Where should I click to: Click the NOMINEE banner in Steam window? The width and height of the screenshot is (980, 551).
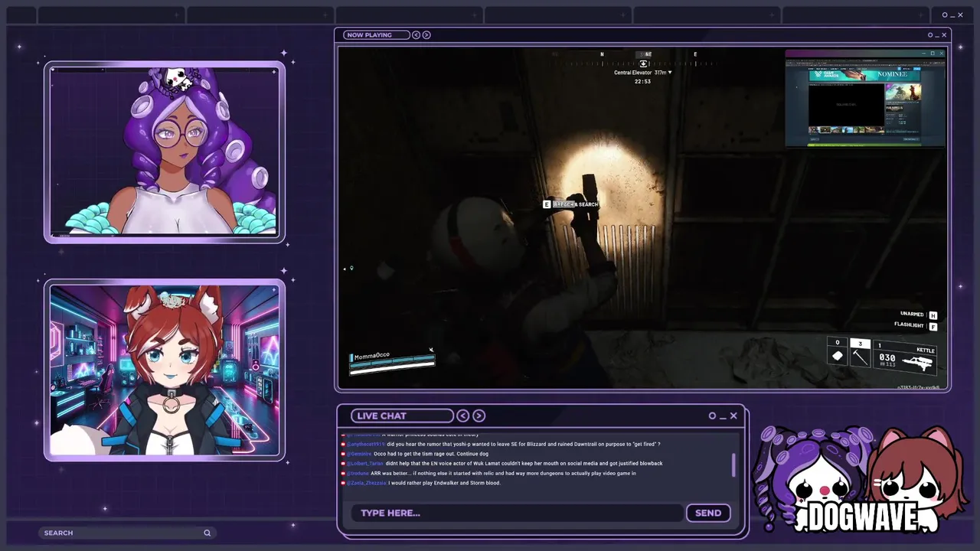pos(864,74)
